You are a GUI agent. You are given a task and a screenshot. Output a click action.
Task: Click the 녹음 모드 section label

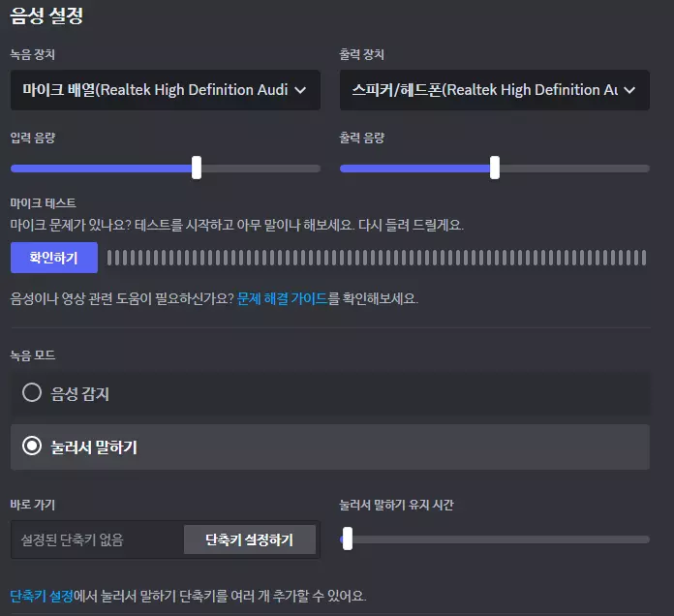click(33, 355)
